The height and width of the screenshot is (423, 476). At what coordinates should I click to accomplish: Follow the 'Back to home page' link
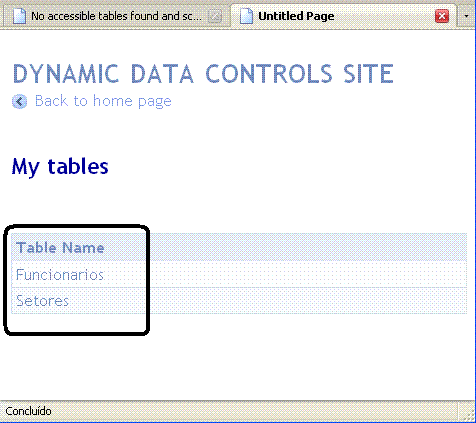[103, 101]
